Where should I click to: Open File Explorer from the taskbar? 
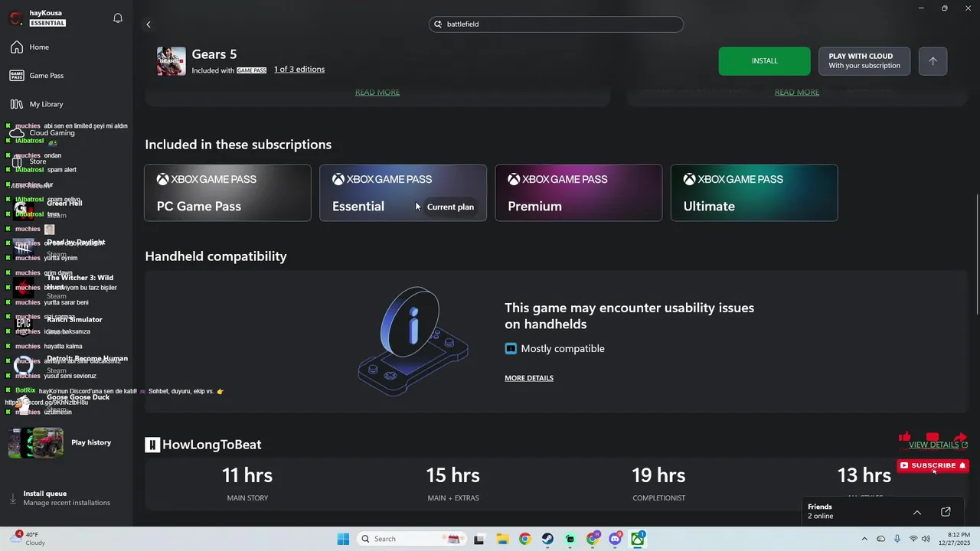(501, 539)
